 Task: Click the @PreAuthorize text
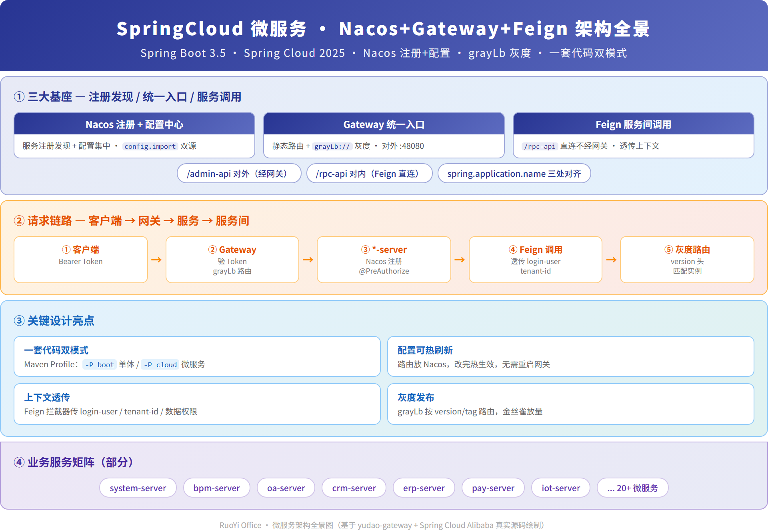[384, 271]
